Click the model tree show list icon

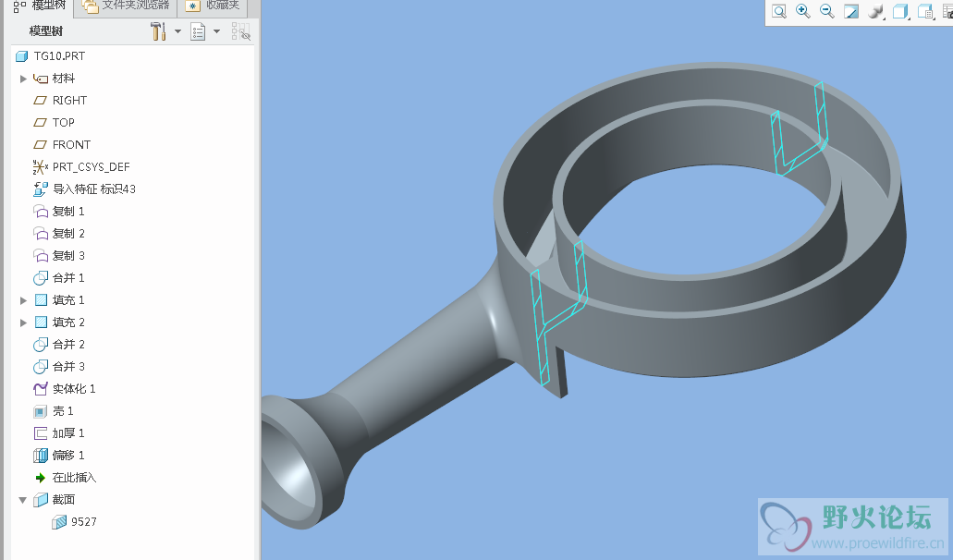coord(198,31)
